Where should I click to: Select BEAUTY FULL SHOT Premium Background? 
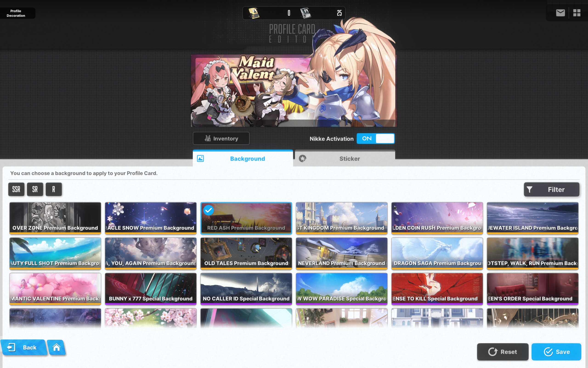(x=55, y=253)
